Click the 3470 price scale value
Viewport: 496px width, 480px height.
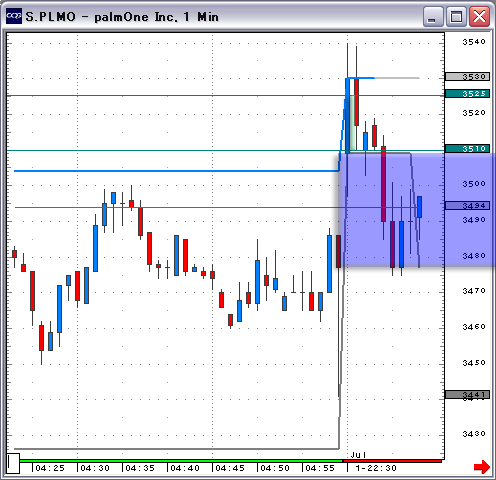coord(474,291)
